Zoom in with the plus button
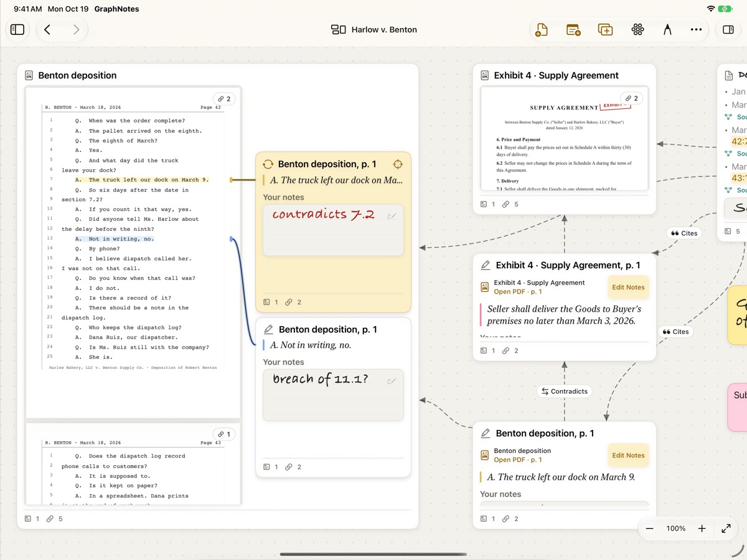747x560 pixels. click(702, 528)
